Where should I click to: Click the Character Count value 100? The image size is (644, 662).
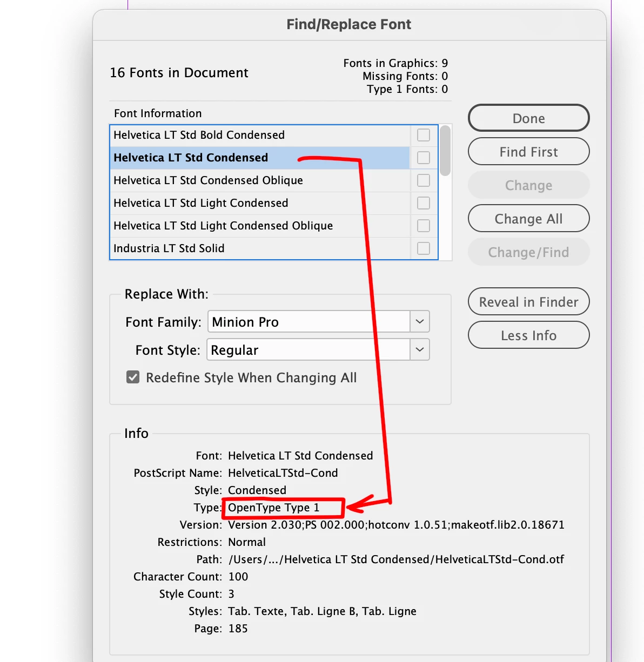click(238, 577)
